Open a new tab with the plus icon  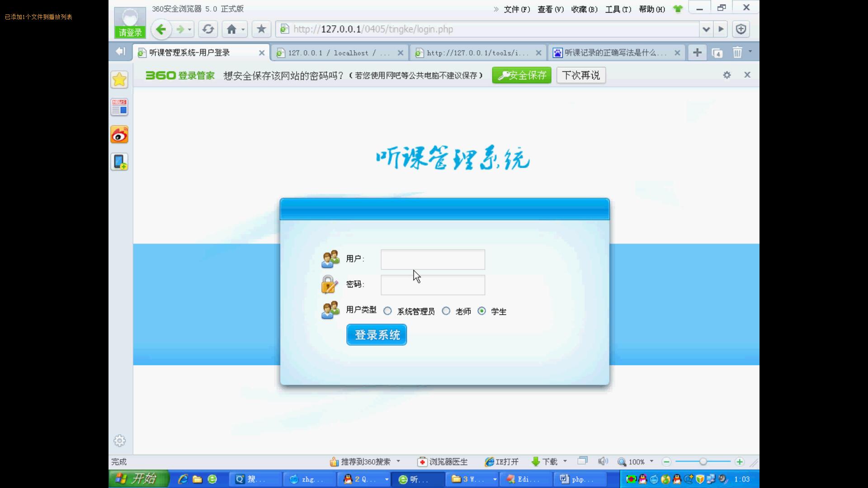[697, 52]
